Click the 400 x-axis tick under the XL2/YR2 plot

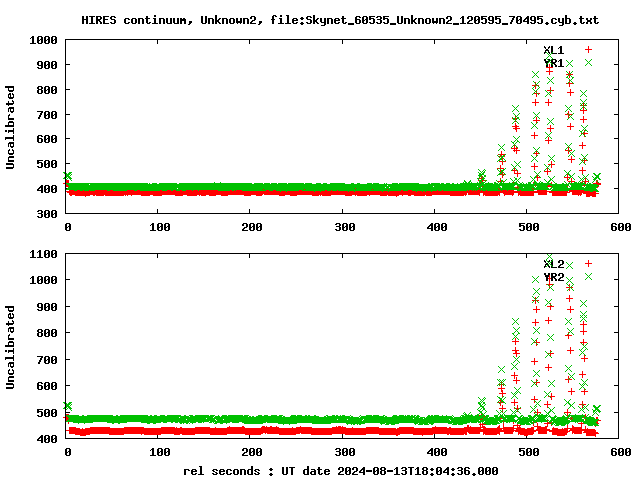[x=437, y=452]
